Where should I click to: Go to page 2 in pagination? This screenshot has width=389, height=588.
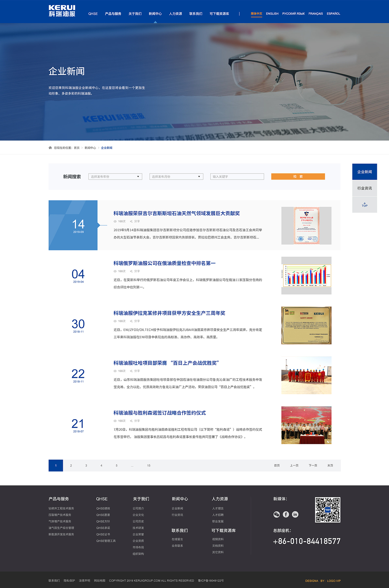coord(71,466)
